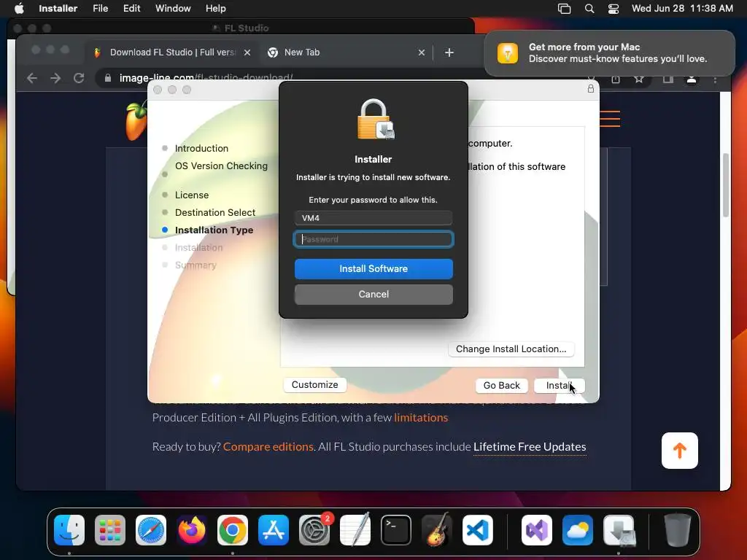Image resolution: width=747 pixels, height=560 pixels.
Task: Click the Installation Type step label
Action: 214,230
